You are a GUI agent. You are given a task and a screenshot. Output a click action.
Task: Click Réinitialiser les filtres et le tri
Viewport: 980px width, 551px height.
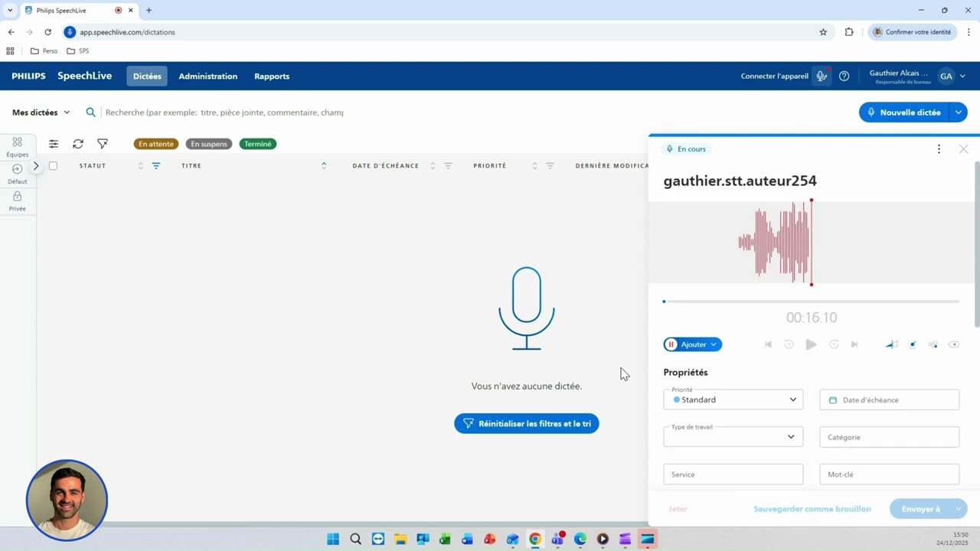pos(527,423)
